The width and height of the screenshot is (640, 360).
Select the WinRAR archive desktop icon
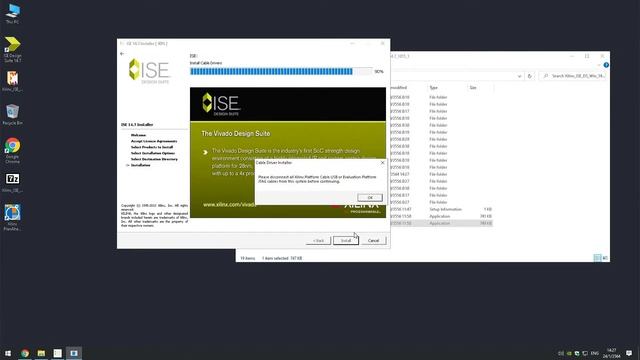tap(12, 81)
